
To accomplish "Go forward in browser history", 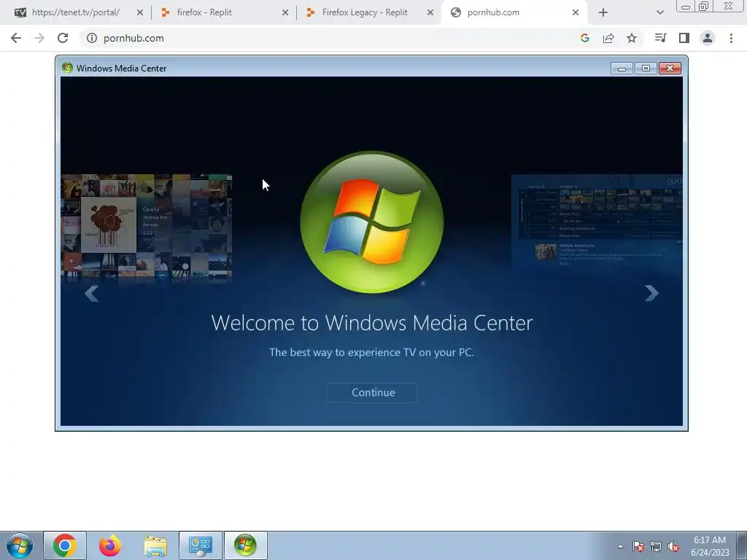I will coord(39,38).
